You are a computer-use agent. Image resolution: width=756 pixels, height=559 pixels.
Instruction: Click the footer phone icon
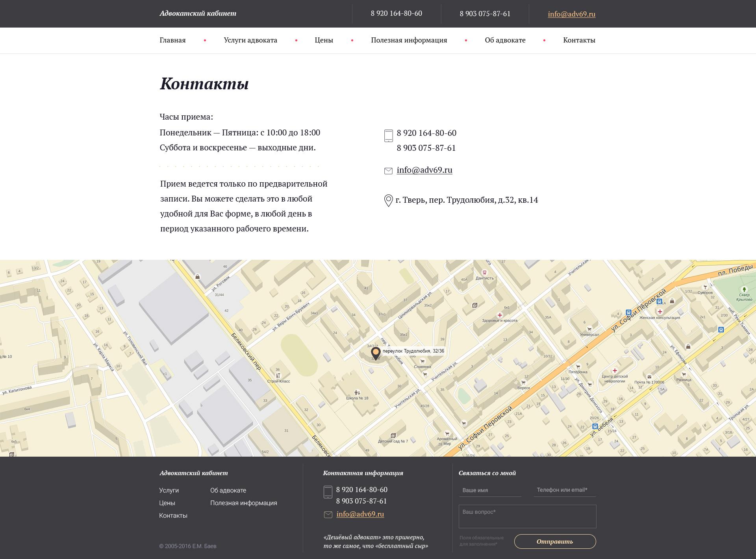(x=328, y=492)
